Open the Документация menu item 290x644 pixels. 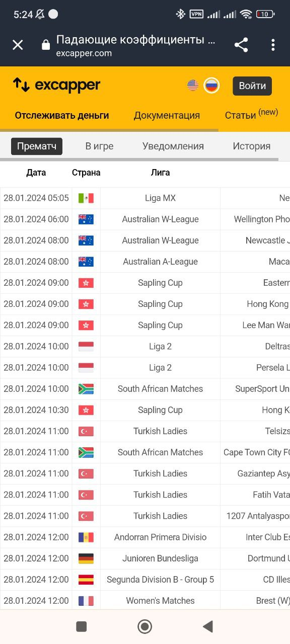coord(167,115)
